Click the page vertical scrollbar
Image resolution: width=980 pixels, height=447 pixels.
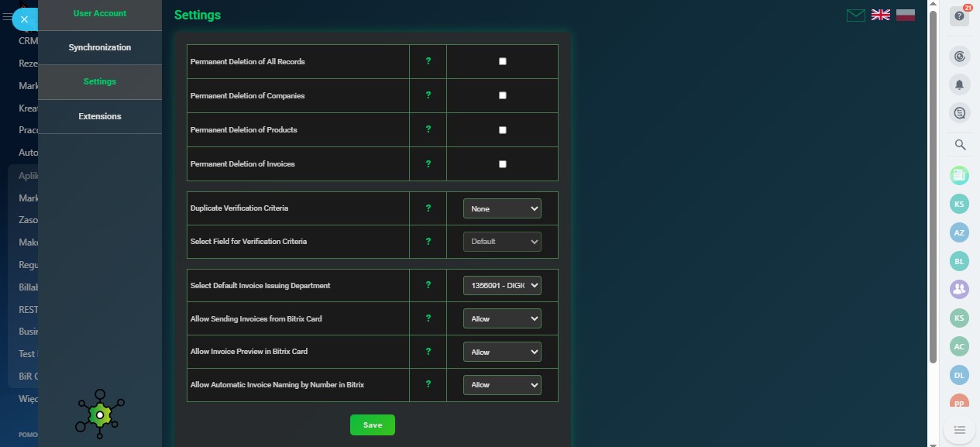[933, 186]
